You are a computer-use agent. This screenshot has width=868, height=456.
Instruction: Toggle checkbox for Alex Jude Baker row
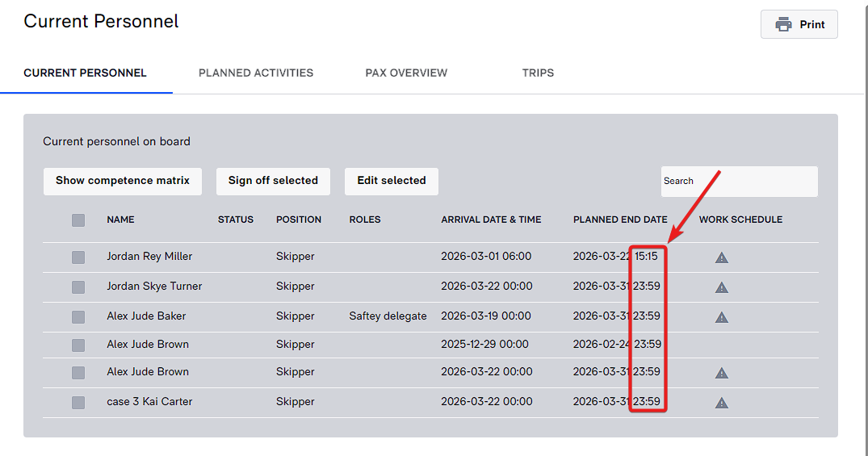tap(78, 317)
